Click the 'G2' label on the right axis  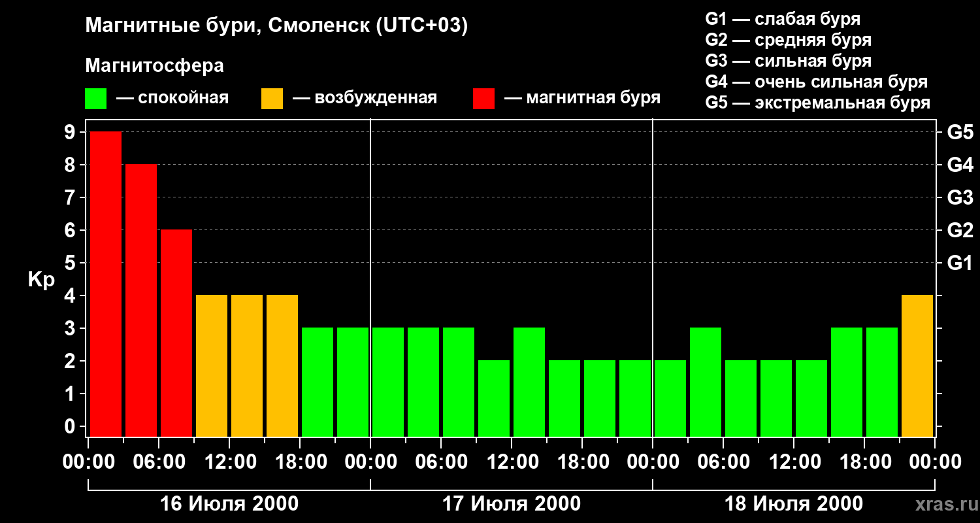[960, 230]
